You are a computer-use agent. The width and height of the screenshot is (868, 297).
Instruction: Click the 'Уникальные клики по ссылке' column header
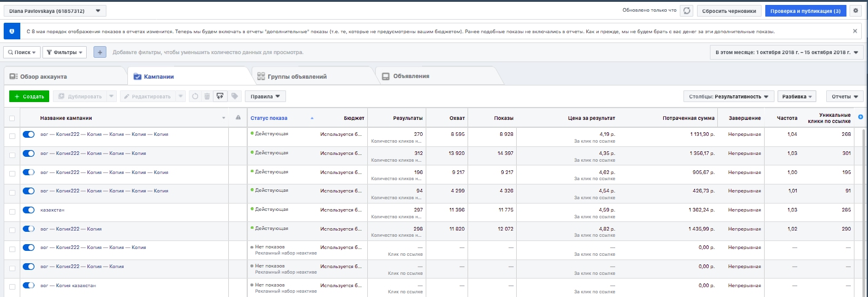point(830,118)
